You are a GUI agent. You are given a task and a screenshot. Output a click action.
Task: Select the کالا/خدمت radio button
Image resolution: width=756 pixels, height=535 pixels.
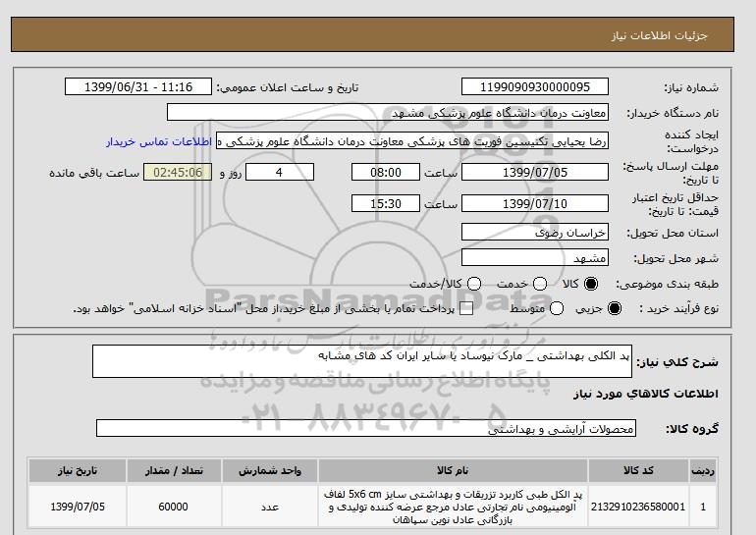coord(474,284)
